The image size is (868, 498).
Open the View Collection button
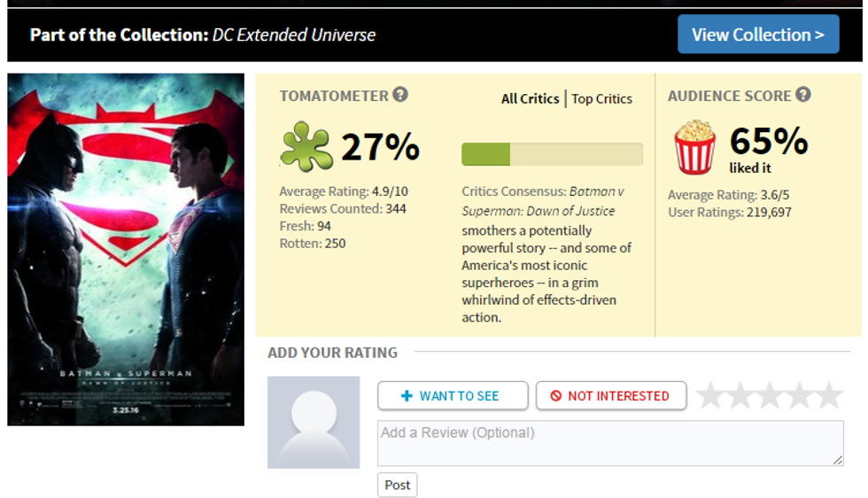pos(758,35)
